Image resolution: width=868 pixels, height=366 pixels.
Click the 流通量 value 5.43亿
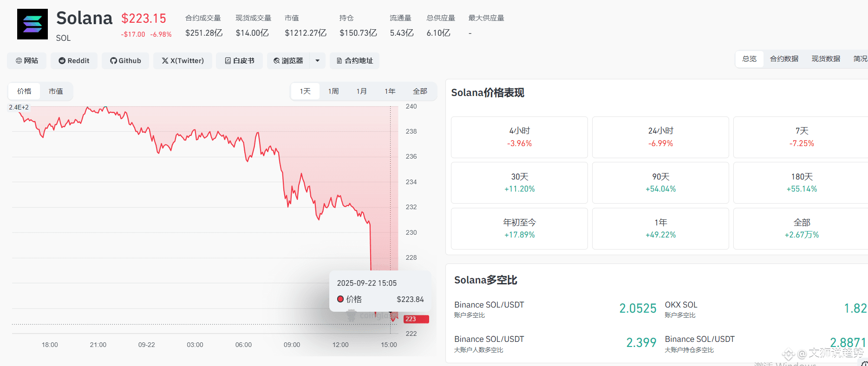click(402, 33)
